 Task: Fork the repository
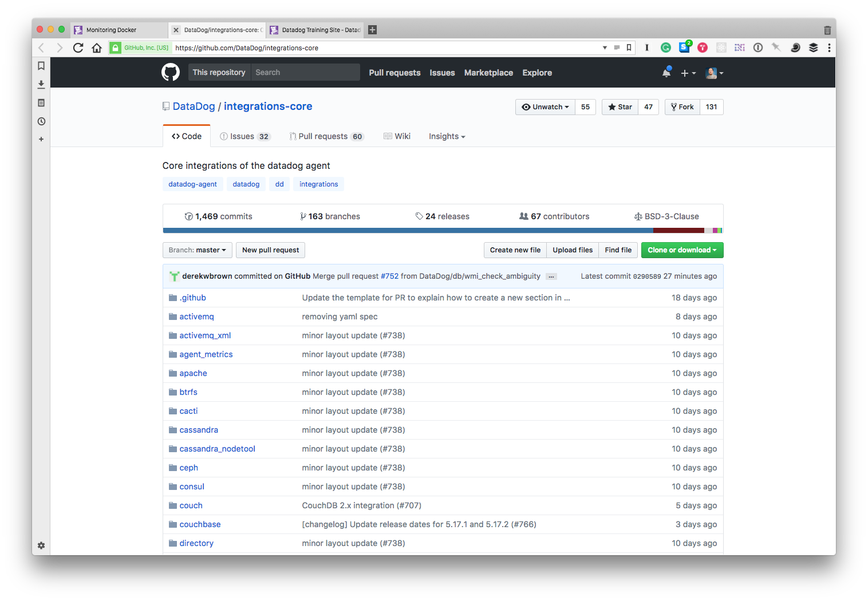pos(682,107)
